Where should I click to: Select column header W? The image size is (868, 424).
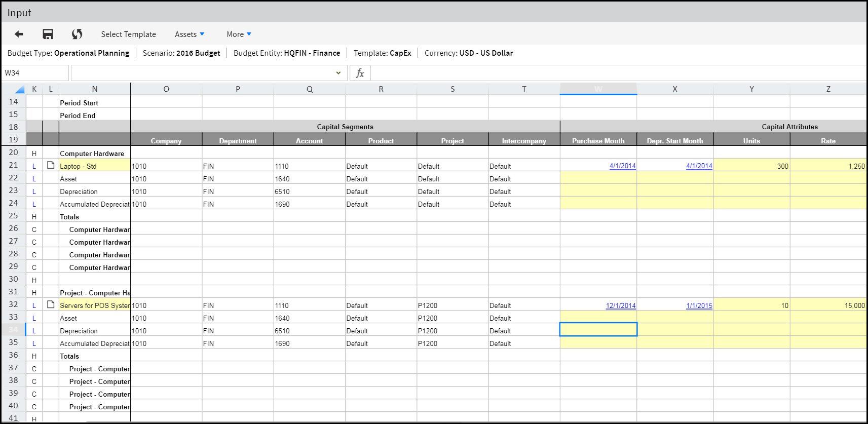[x=598, y=89]
